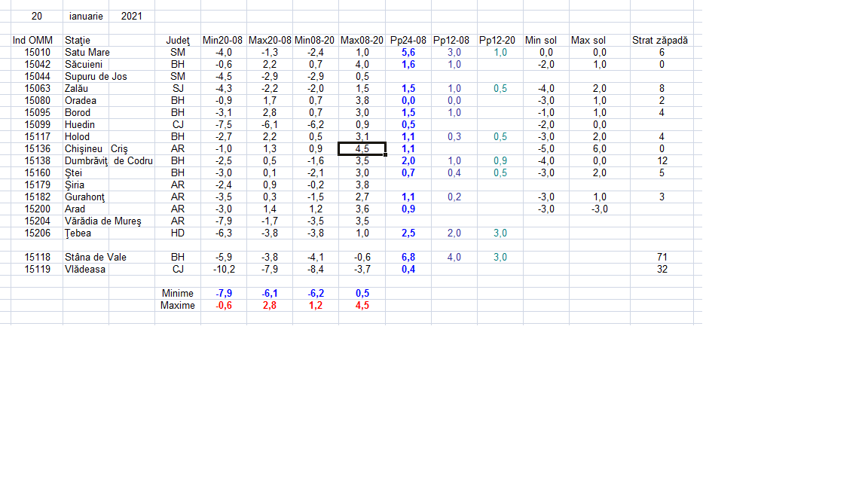Click the 'Arad' station cell
The width and height of the screenshot is (868, 488).
tap(86, 209)
